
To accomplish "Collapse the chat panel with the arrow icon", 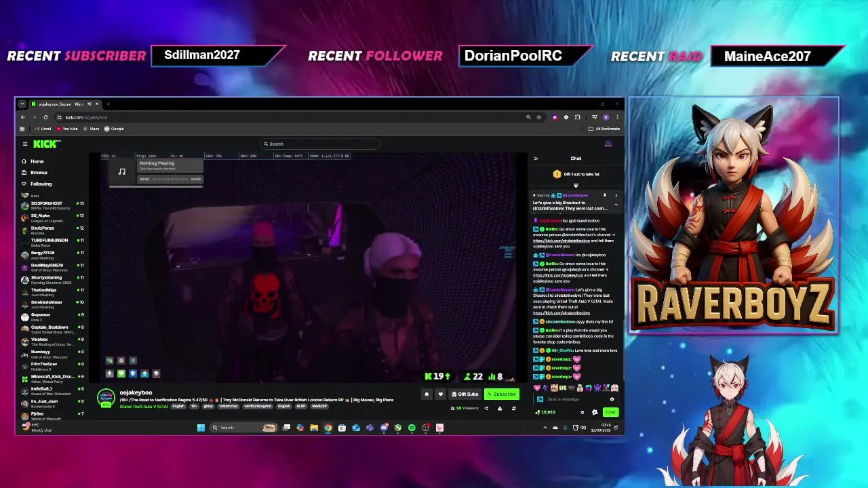I will point(536,159).
